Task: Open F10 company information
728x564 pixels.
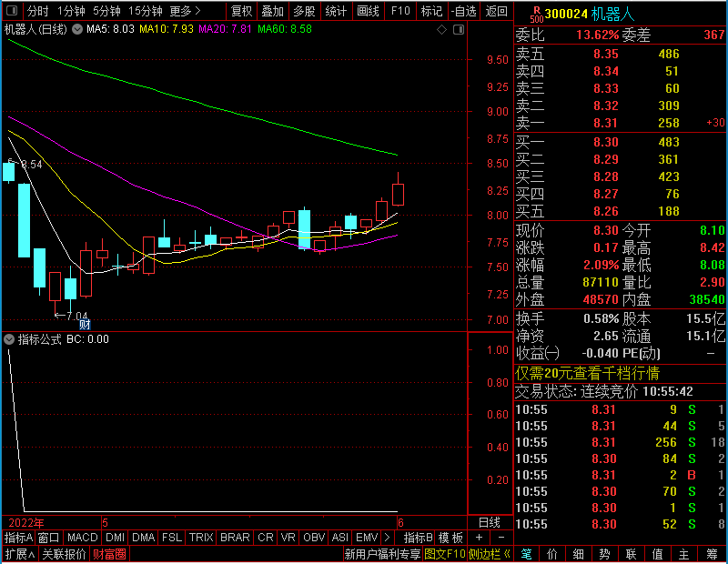Action: click(x=400, y=11)
